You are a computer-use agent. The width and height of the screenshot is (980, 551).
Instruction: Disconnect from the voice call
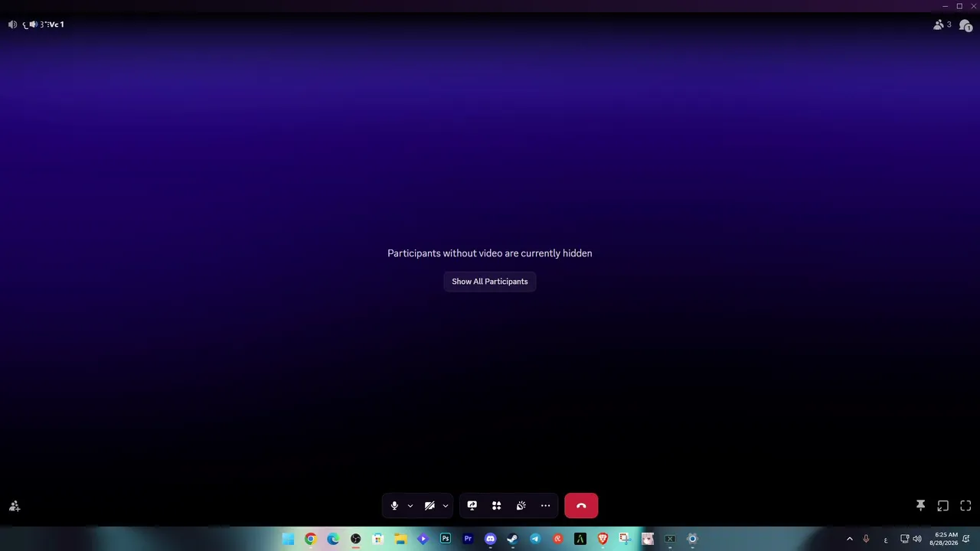pos(581,506)
